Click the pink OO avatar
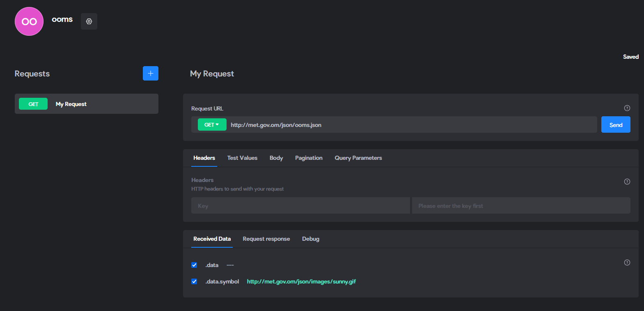This screenshot has height=311, width=644. (29, 21)
